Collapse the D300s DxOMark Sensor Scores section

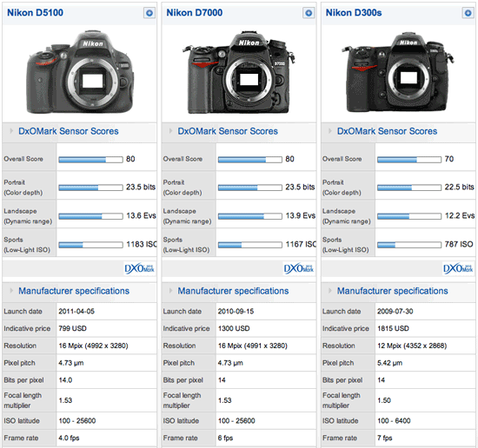330,131
